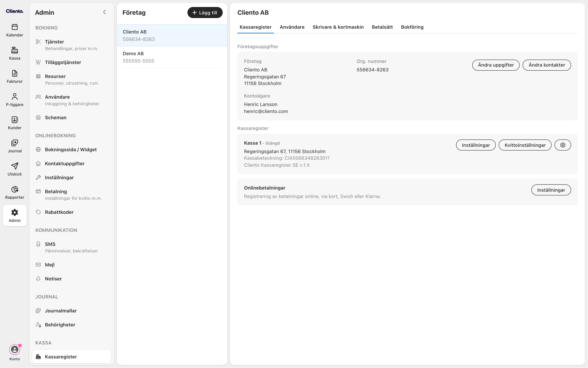The image size is (588, 368).
Task: Collapse the Admin sidebar with the chevron
Action: click(105, 12)
